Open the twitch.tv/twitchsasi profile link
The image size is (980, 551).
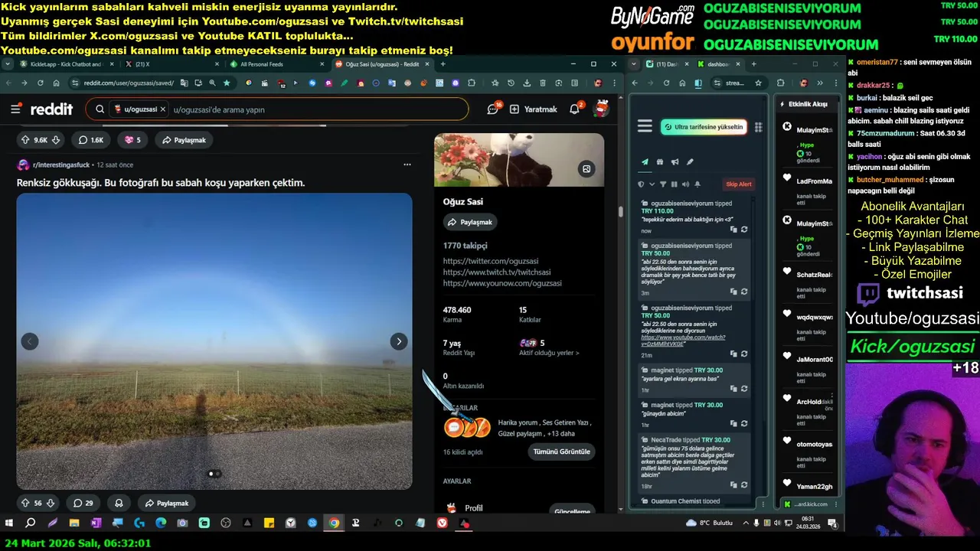pyautogui.click(x=497, y=272)
